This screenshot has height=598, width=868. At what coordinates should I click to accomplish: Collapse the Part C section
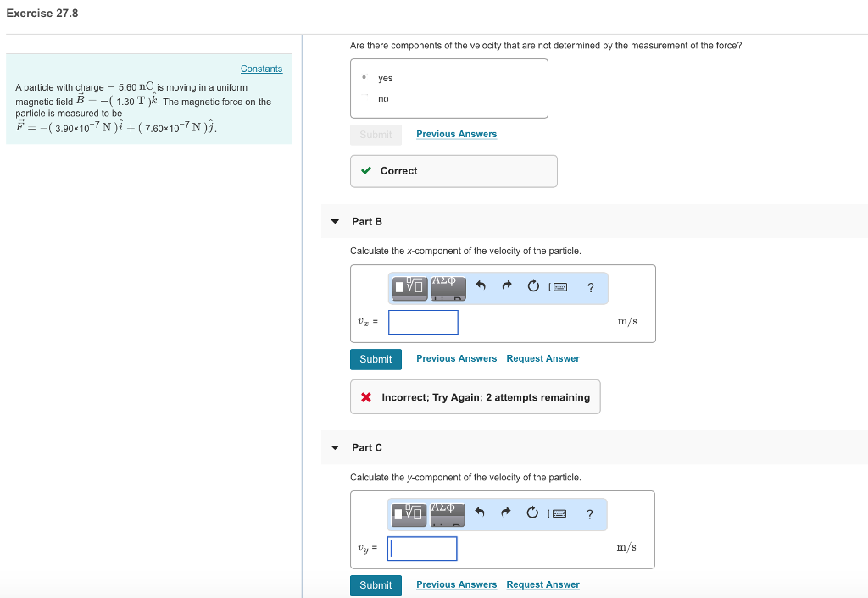334,447
